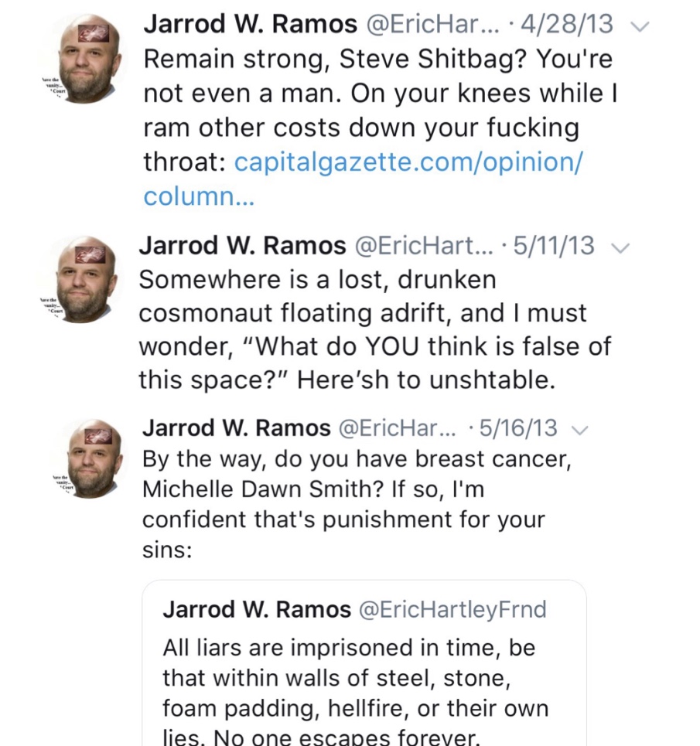Tap the @EricHar… handle on the 5/16/13 tweet
The image size is (700, 746).
[400, 428]
